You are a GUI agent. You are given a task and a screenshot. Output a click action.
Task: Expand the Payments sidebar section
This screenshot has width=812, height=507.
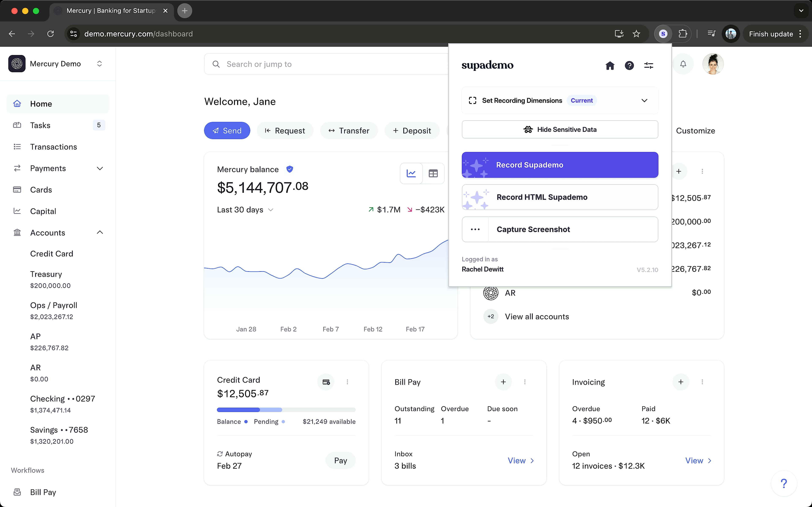point(100,168)
